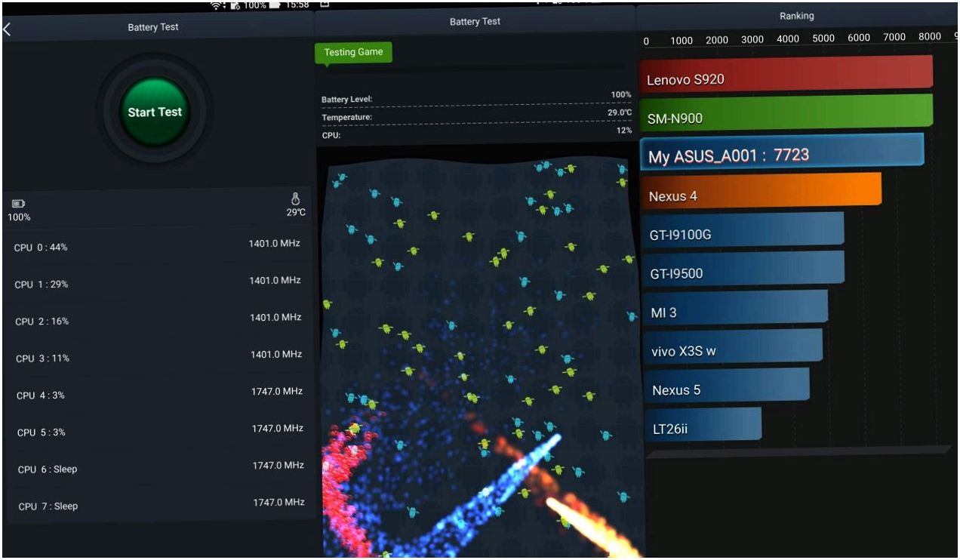960x560 pixels.
Task: Select the GT-I9500 ranking bar
Action: click(743, 269)
